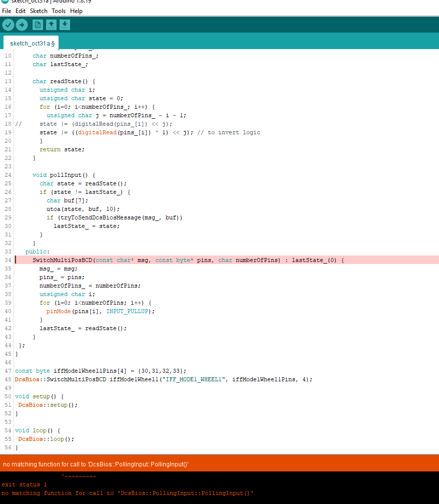Place cursor on the DcsBios::loop() line
The image size is (439, 504).
[46, 439]
